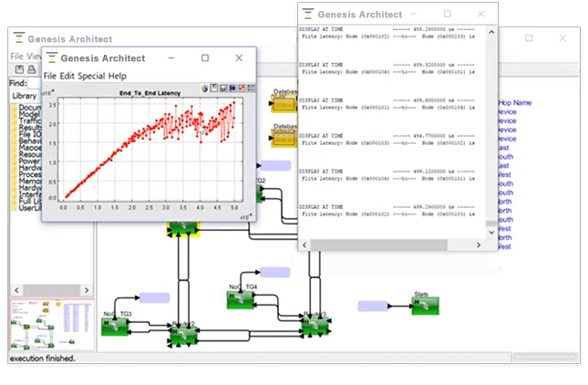Maximize the plot window

pyautogui.click(x=205, y=57)
